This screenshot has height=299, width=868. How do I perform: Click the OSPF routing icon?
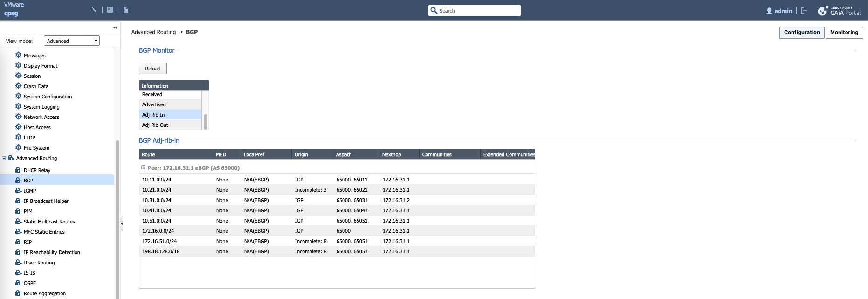coord(19,283)
